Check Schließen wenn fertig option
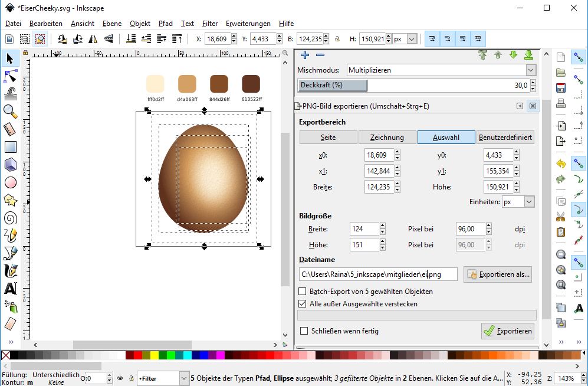The image size is (588, 386). [304, 331]
